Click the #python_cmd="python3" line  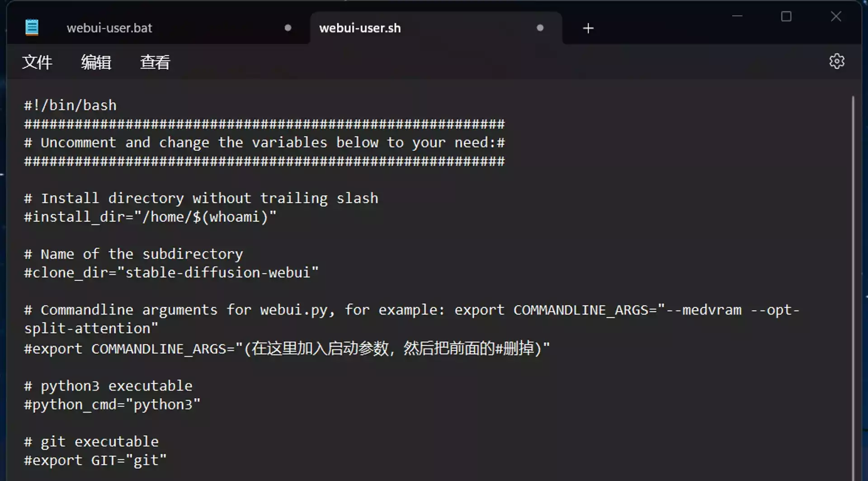(112, 405)
